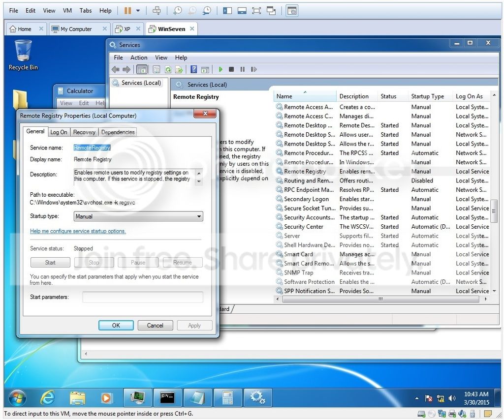Viewport: 504px width, 420px height.
Task: Select the Routing and Rem... service row
Action: click(x=382, y=181)
